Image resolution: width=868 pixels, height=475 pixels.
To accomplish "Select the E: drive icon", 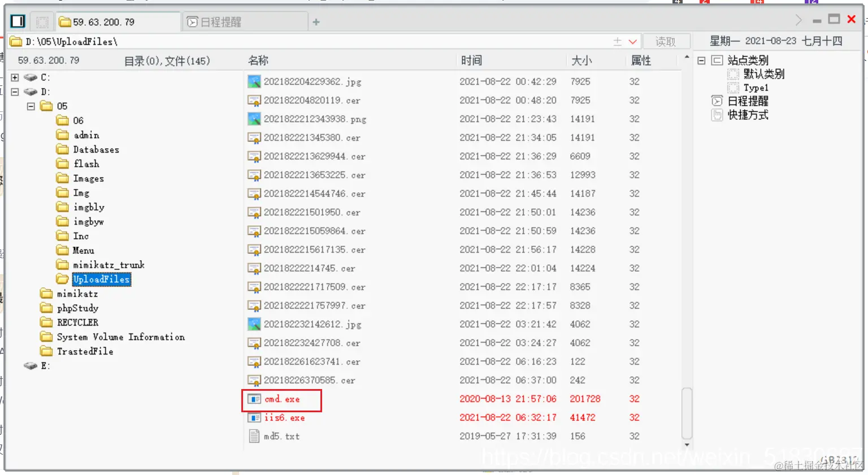I will coord(31,366).
